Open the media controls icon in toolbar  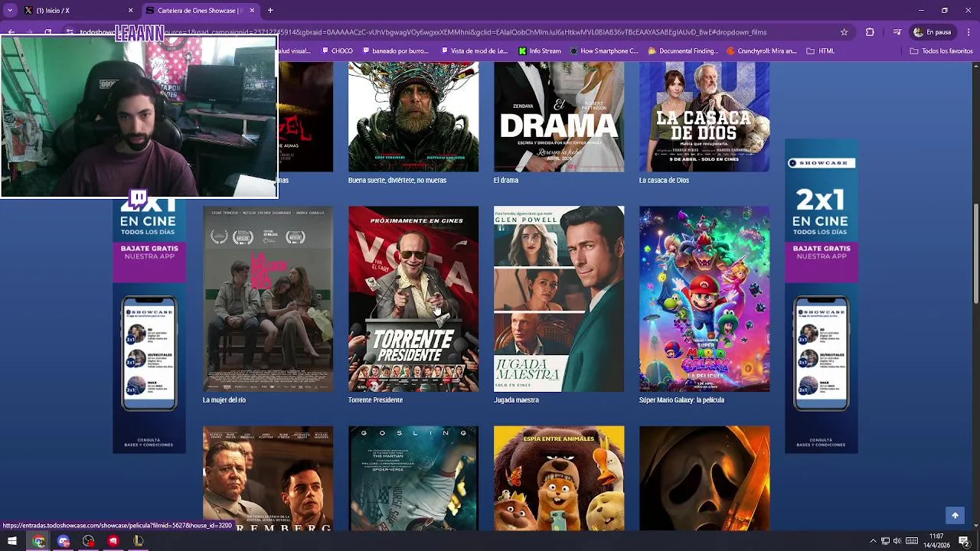point(897,32)
